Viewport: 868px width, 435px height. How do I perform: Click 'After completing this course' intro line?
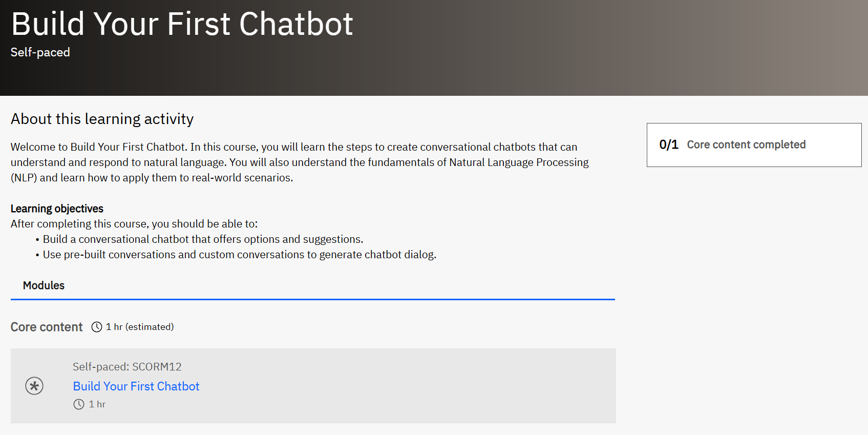(134, 224)
